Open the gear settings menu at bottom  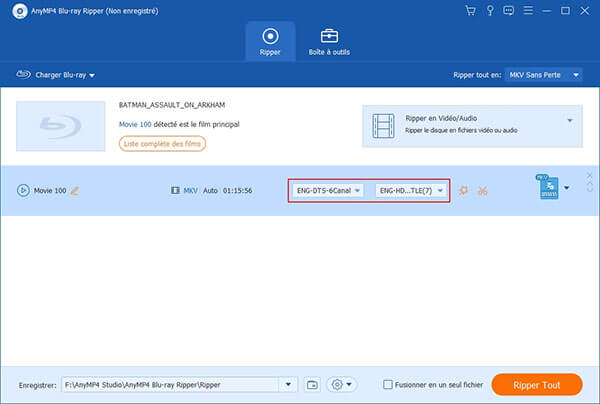(342, 384)
